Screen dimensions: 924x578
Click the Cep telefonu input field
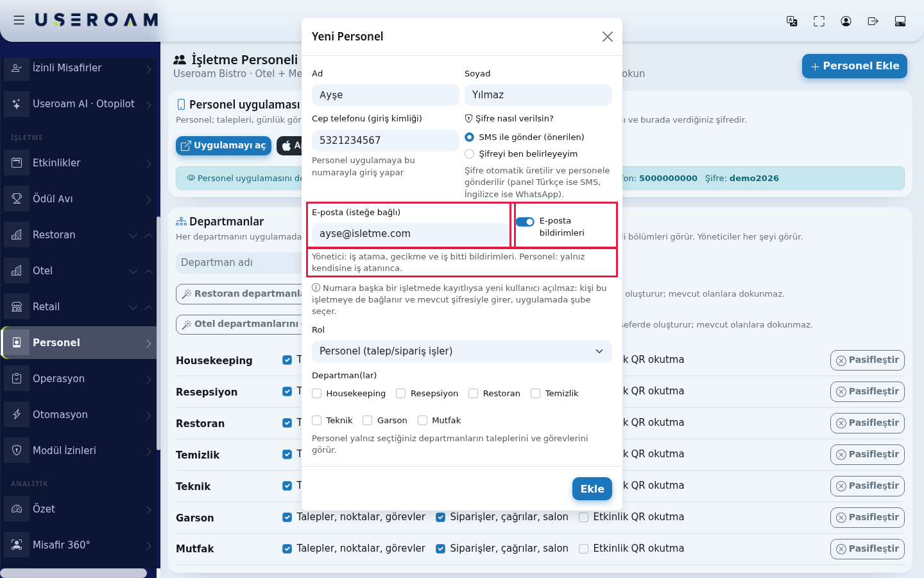coord(386,141)
